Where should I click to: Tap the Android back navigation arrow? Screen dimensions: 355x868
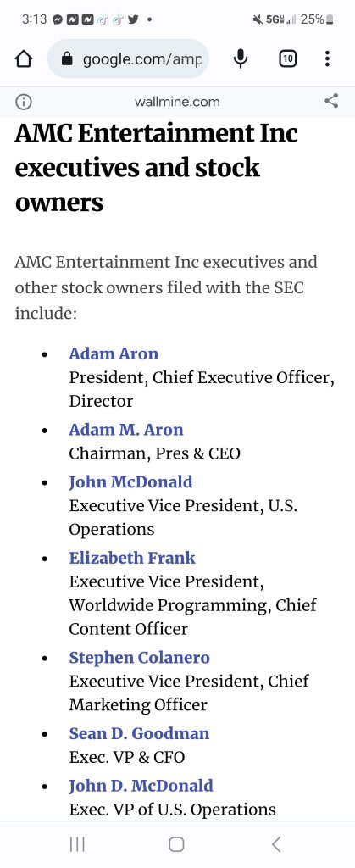click(276, 844)
